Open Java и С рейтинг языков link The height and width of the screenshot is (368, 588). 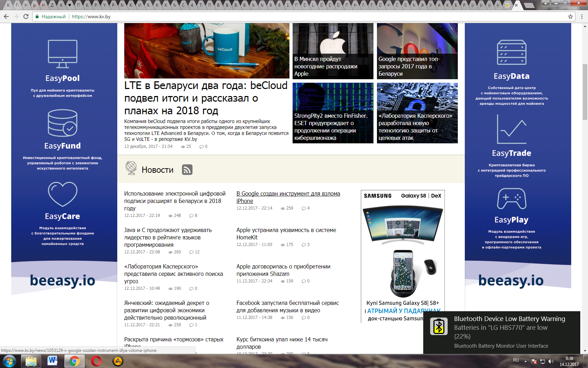pos(168,237)
